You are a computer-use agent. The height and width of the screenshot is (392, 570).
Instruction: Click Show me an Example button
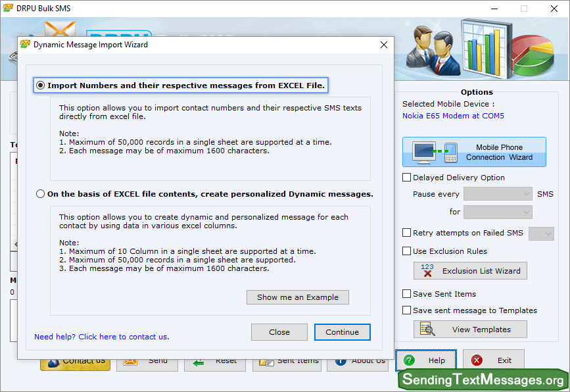click(x=297, y=297)
